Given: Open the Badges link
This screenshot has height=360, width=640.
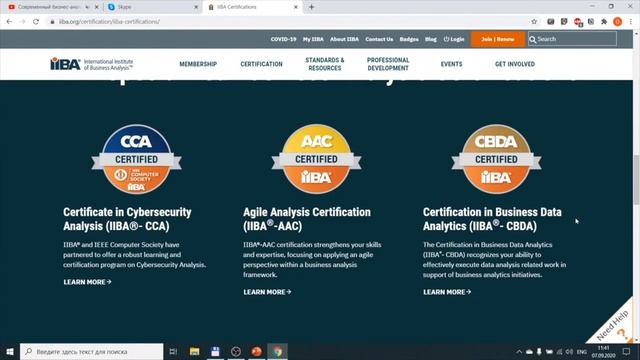Looking at the screenshot, I should pyautogui.click(x=409, y=39).
